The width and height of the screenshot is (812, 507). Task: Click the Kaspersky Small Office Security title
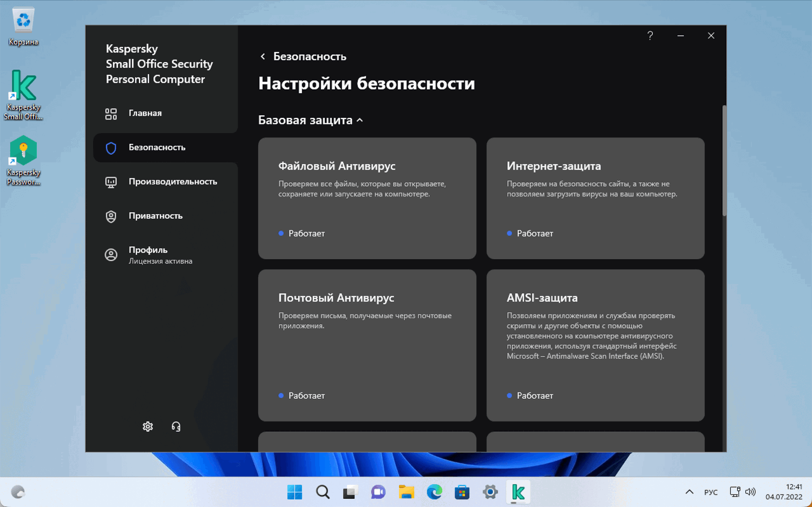tap(159, 64)
